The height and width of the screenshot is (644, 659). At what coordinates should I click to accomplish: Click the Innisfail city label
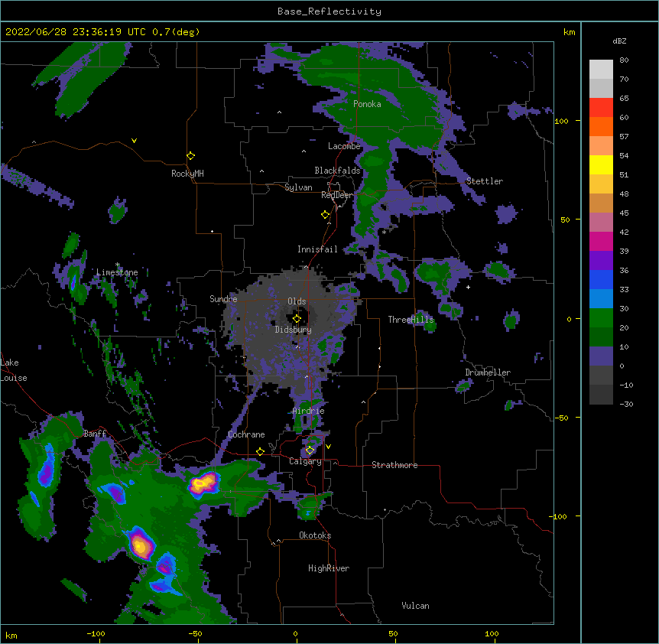pos(317,249)
